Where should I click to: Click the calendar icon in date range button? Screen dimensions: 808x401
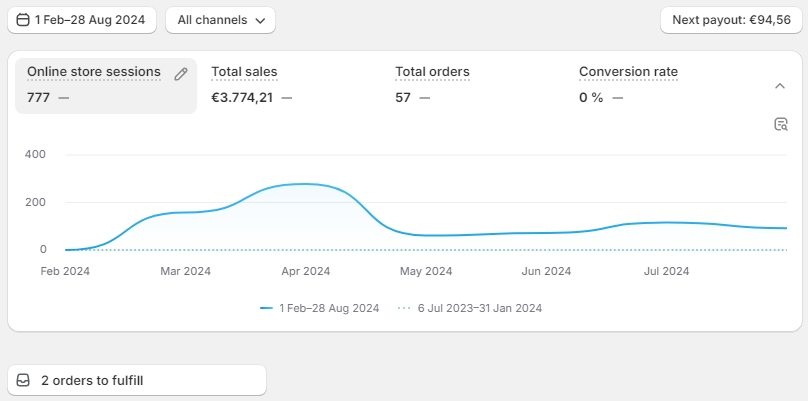coord(23,20)
